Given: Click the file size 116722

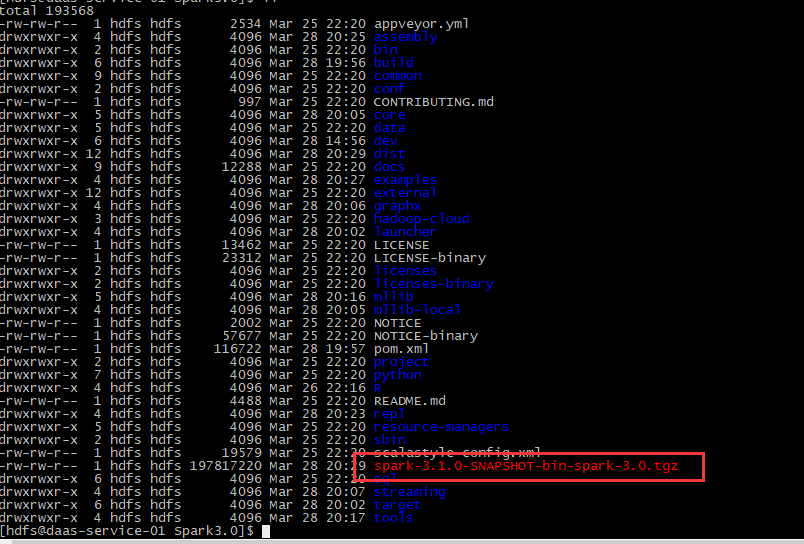Looking at the screenshot, I should tap(237, 349).
